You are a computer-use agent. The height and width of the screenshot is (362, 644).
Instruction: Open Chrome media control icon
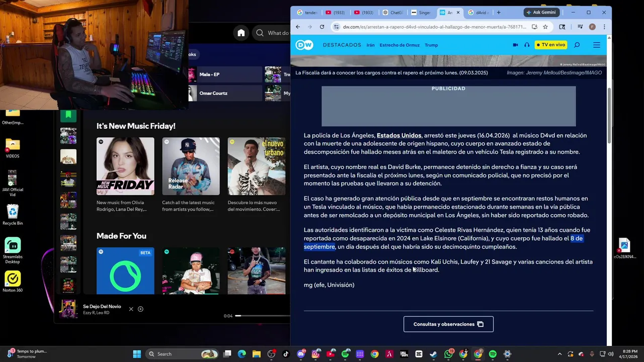coord(580,27)
